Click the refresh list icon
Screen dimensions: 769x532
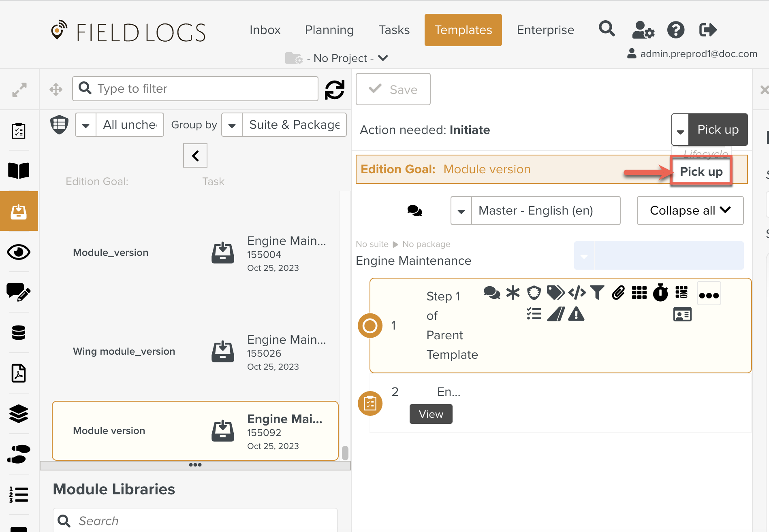(334, 89)
